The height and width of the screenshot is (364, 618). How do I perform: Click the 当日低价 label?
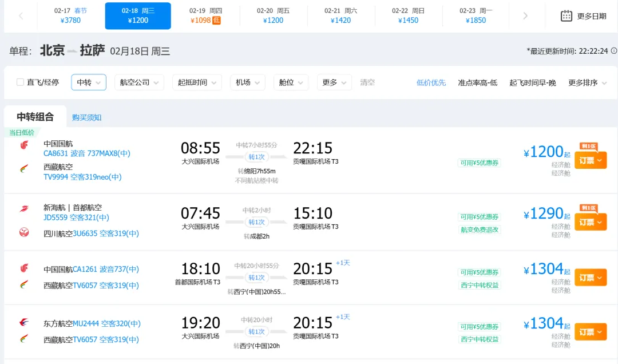click(22, 133)
